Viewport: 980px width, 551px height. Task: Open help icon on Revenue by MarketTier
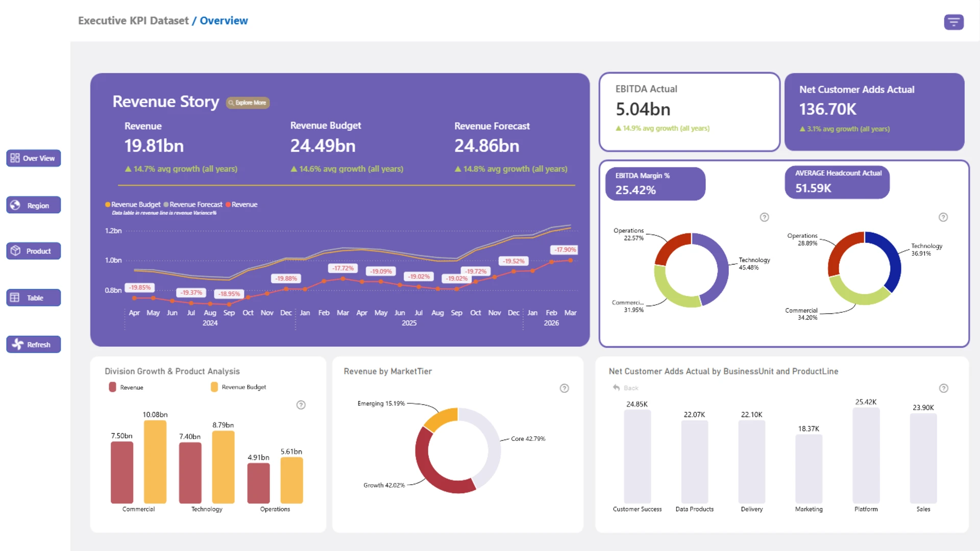pyautogui.click(x=564, y=388)
